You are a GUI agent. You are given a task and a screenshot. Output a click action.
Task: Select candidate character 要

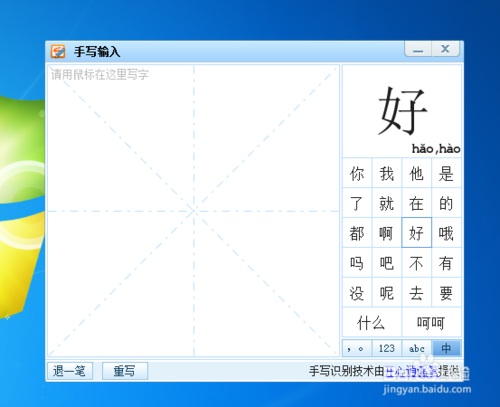446,293
